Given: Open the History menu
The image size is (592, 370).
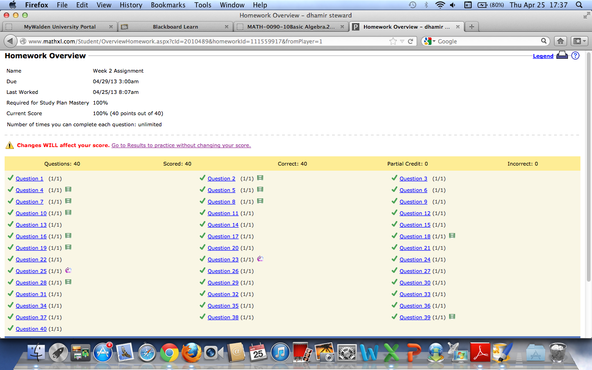Looking at the screenshot, I should (x=131, y=5).
